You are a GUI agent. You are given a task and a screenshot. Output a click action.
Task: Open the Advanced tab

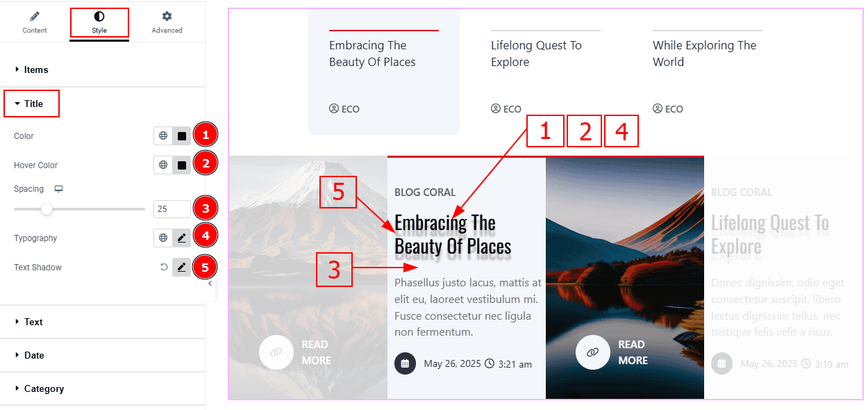pyautogui.click(x=167, y=22)
